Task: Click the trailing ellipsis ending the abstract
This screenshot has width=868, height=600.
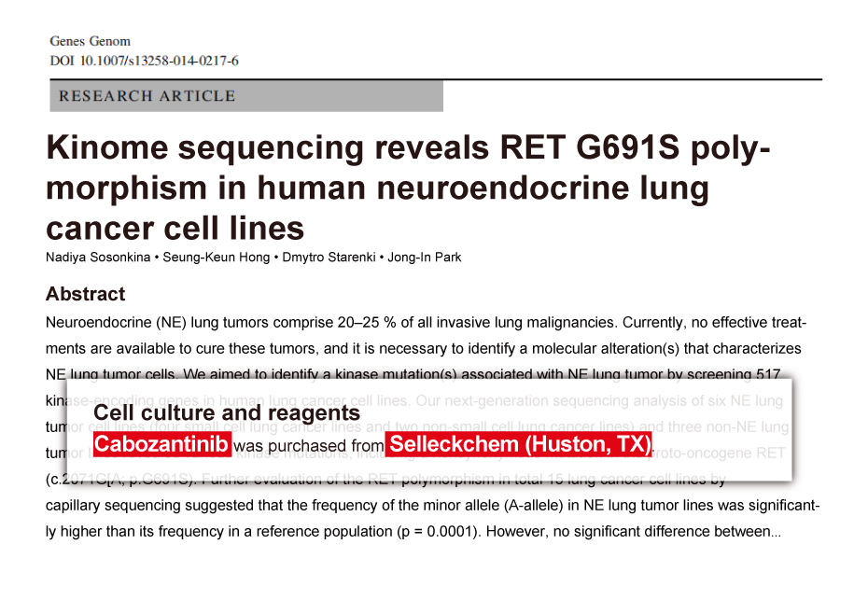Action: coord(777,533)
